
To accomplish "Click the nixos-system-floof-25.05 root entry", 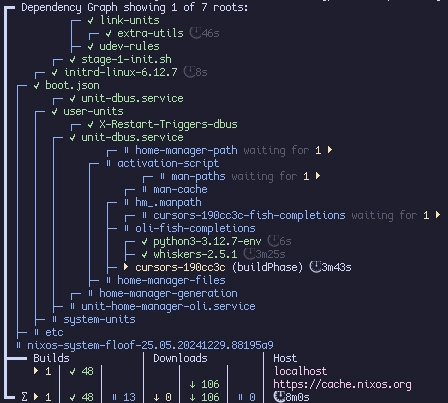I will point(150,345).
